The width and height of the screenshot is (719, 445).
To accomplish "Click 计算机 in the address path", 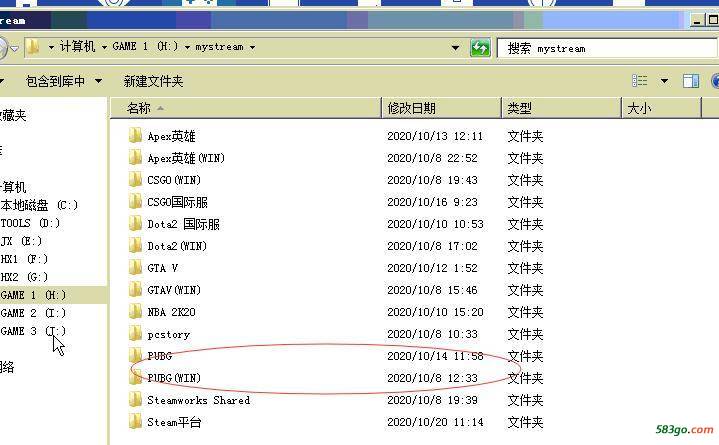I will [77, 47].
